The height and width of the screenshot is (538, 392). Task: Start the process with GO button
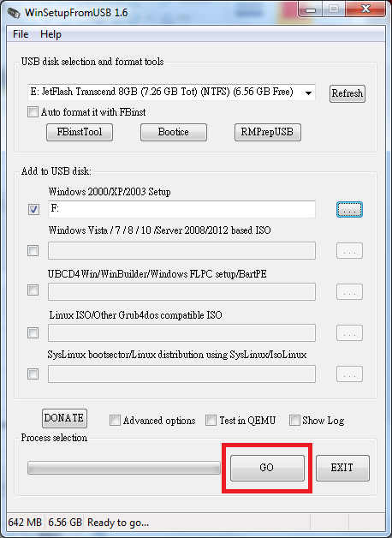click(267, 468)
